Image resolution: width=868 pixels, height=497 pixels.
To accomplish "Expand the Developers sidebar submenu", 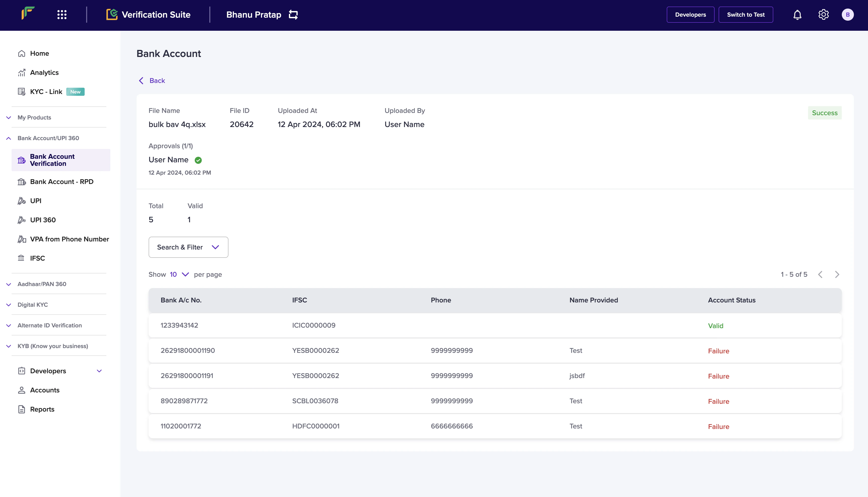I will pos(99,371).
